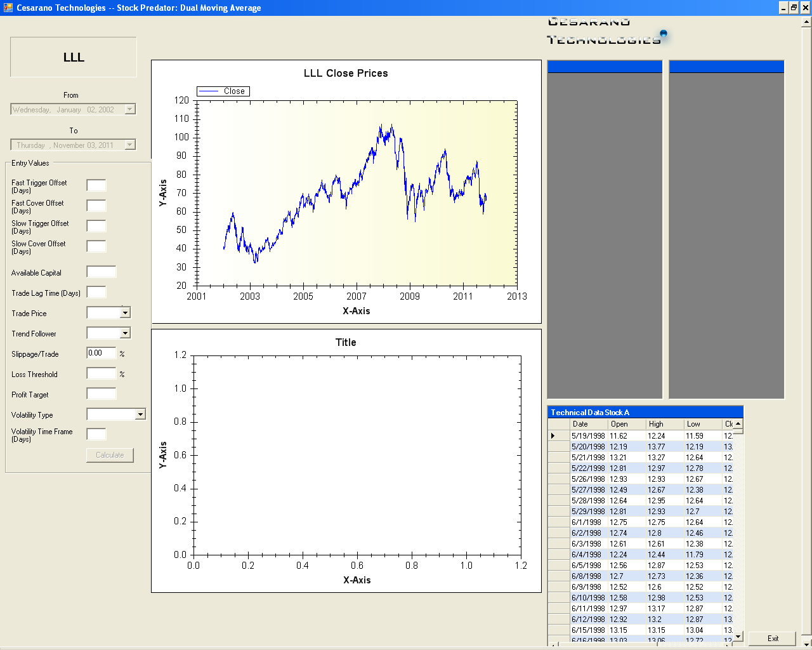The height and width of the screenshot is (650, 812).
Task: Click the data grid scroll up arrow
Action: coord(738,424)
